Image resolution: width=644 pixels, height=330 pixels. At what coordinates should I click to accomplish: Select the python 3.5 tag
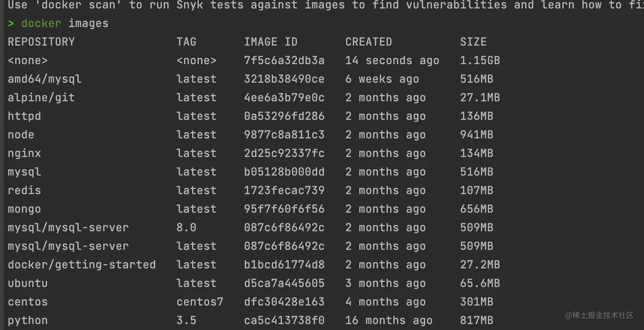[187, 321]
